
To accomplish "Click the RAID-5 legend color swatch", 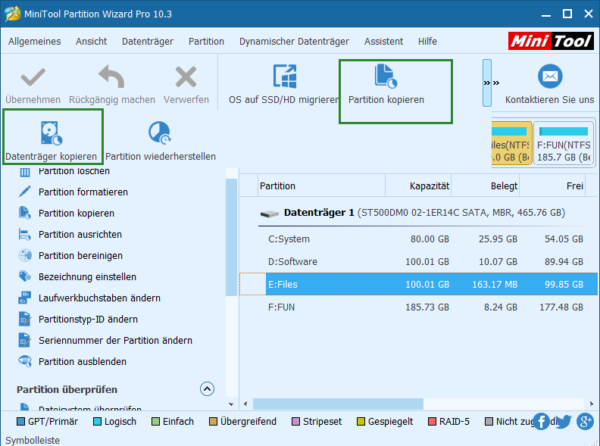I will coord(432,422).
